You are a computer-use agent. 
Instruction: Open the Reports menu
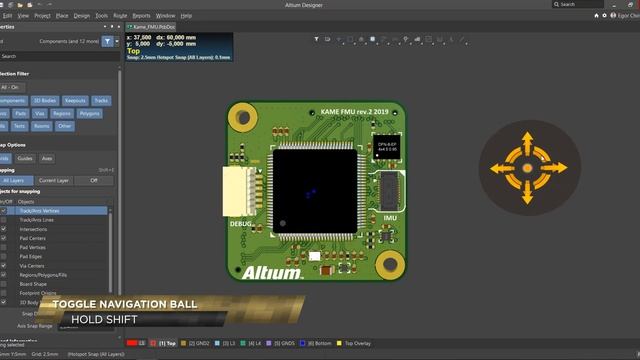pos(141,16)
